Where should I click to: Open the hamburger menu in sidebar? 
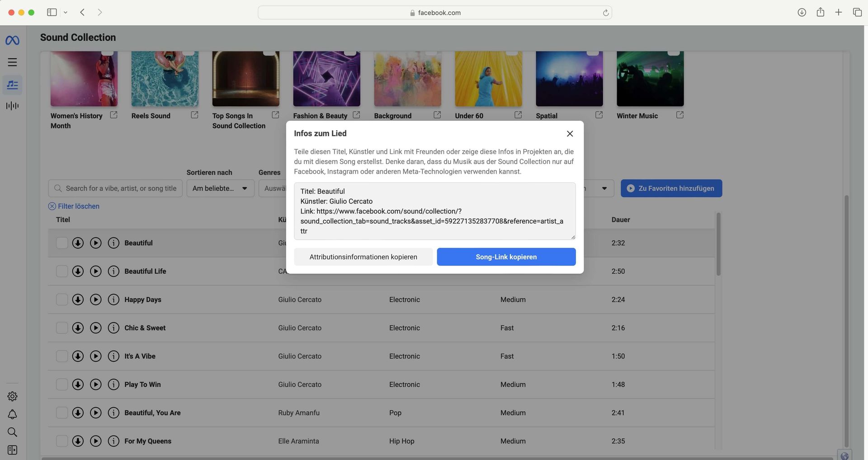12,62
